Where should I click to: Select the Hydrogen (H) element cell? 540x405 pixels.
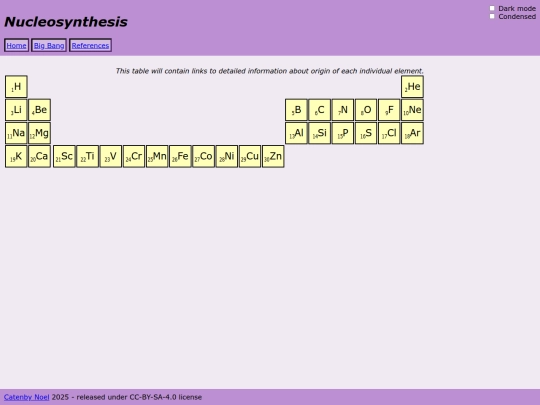pos(16,87)
